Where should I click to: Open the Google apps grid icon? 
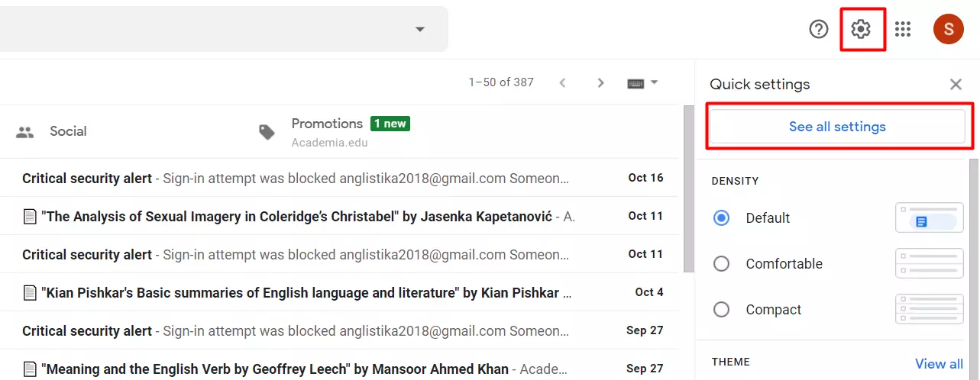(x=903, y=29)
